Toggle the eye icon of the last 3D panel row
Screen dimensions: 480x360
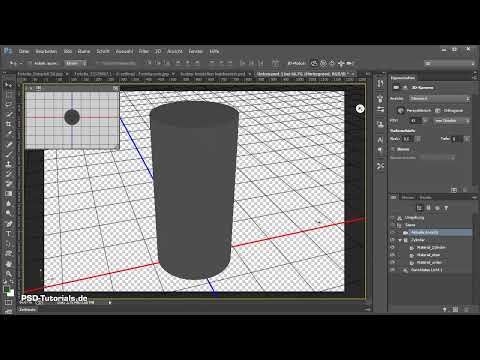pyautogui.click(x=393, y=270)
